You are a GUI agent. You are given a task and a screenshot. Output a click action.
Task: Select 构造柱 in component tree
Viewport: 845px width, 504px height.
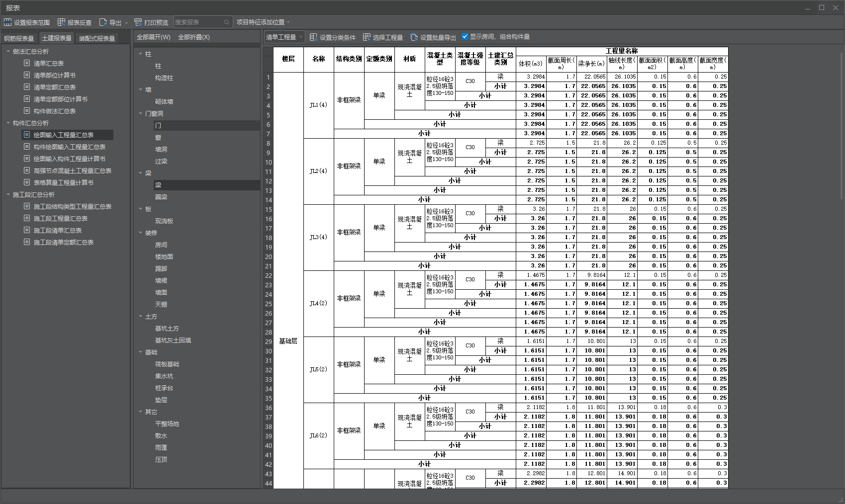point(164,78)
